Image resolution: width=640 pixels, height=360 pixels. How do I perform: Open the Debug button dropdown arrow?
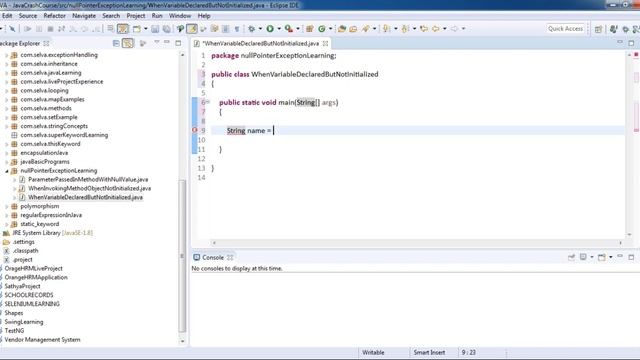point(260,29)
